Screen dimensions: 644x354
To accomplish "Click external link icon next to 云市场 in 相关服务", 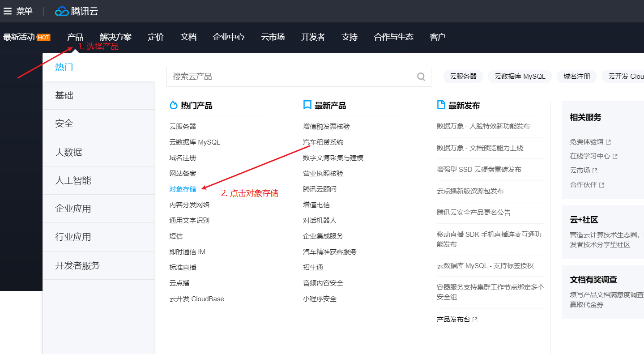I will [595, 171].
